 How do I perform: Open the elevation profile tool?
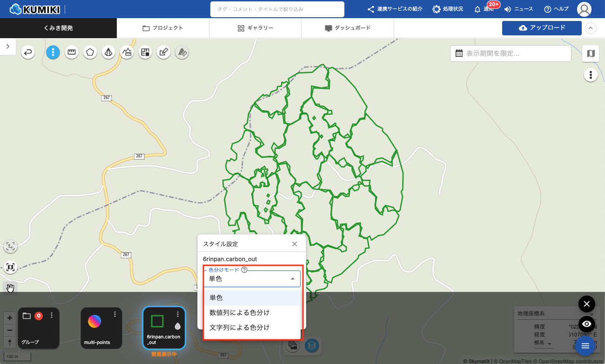coord(127,53)
